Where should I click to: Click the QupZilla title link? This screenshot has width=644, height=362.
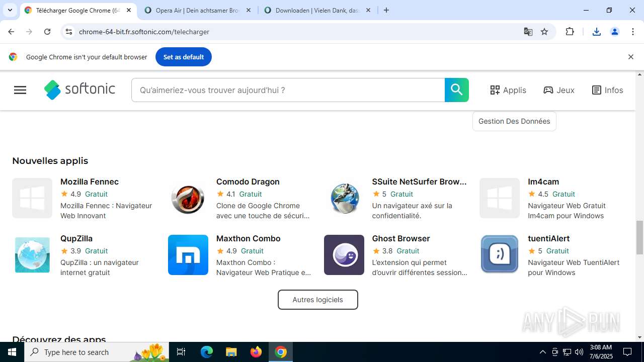click(76, 238)
